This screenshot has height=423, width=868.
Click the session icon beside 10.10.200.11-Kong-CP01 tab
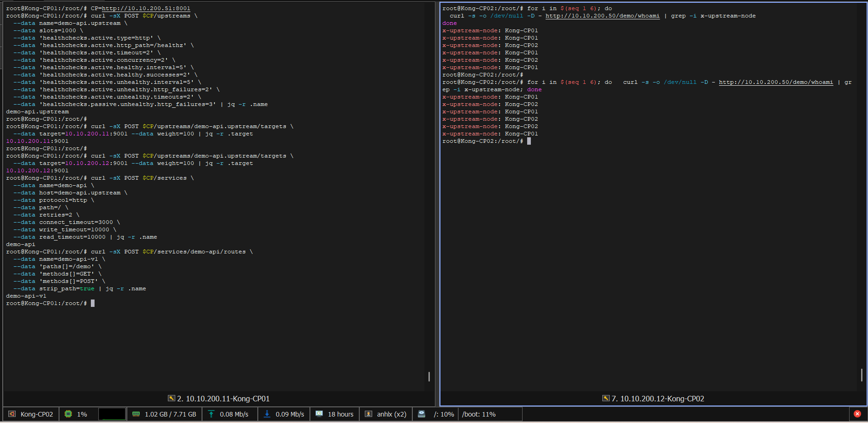pyautogui.click(x=172, y=398)
